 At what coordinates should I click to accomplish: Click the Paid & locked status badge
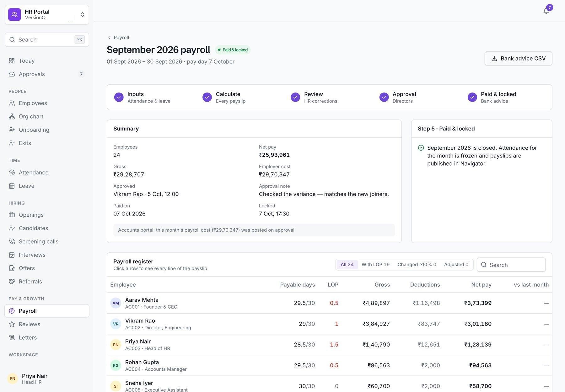233,50
